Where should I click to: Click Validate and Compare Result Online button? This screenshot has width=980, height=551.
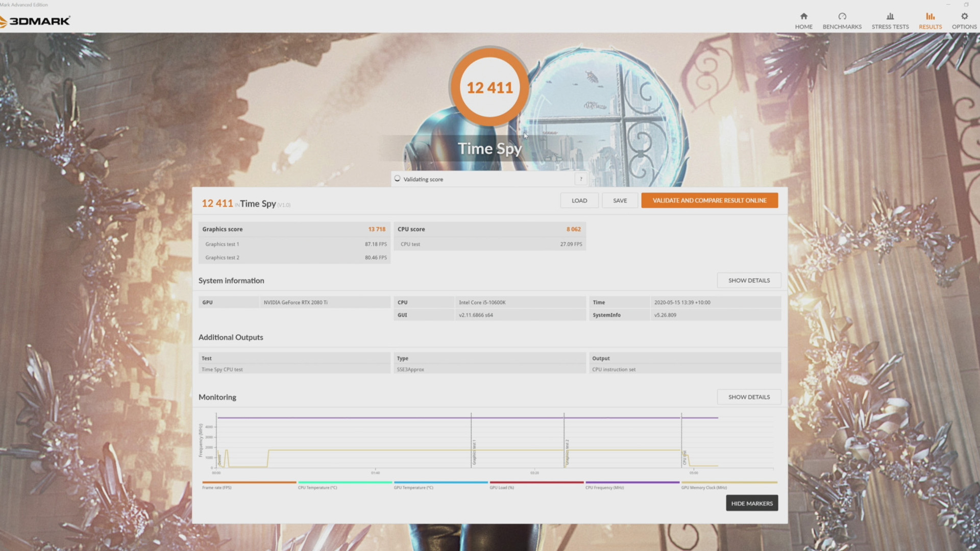click(709, 200)
